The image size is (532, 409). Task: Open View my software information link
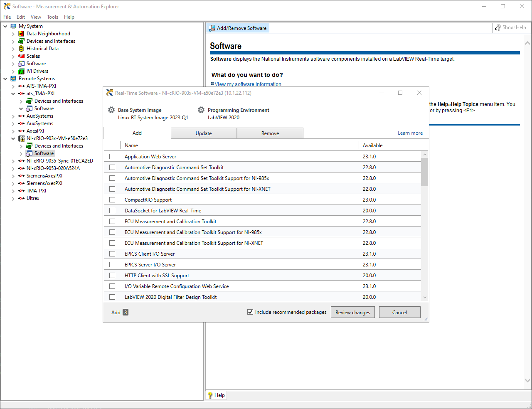click(248, 84)
